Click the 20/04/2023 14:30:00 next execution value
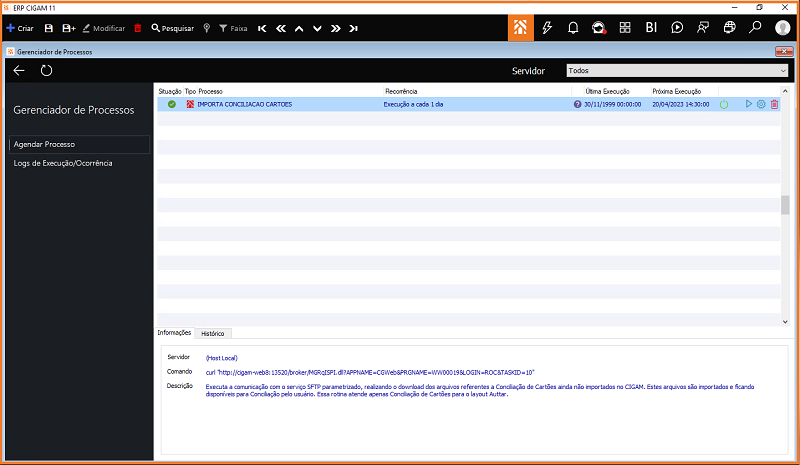Viewport: 800px width, 465px height. point(681,104)
